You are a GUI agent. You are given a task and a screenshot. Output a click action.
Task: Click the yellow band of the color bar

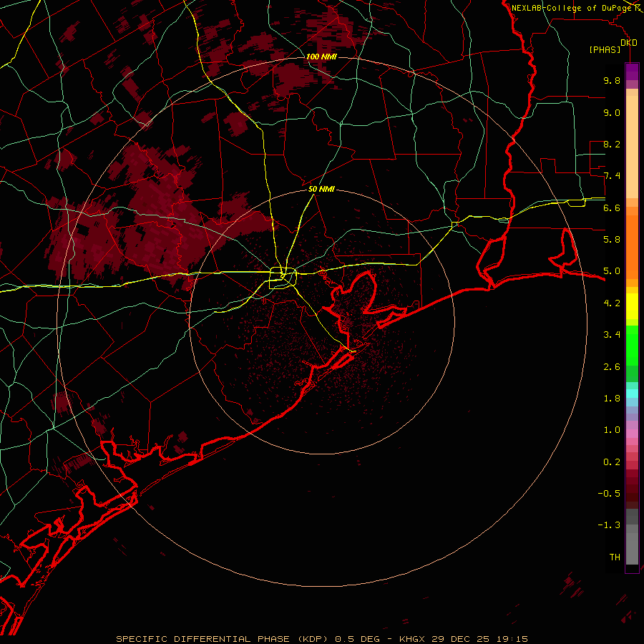pos(632,306)
